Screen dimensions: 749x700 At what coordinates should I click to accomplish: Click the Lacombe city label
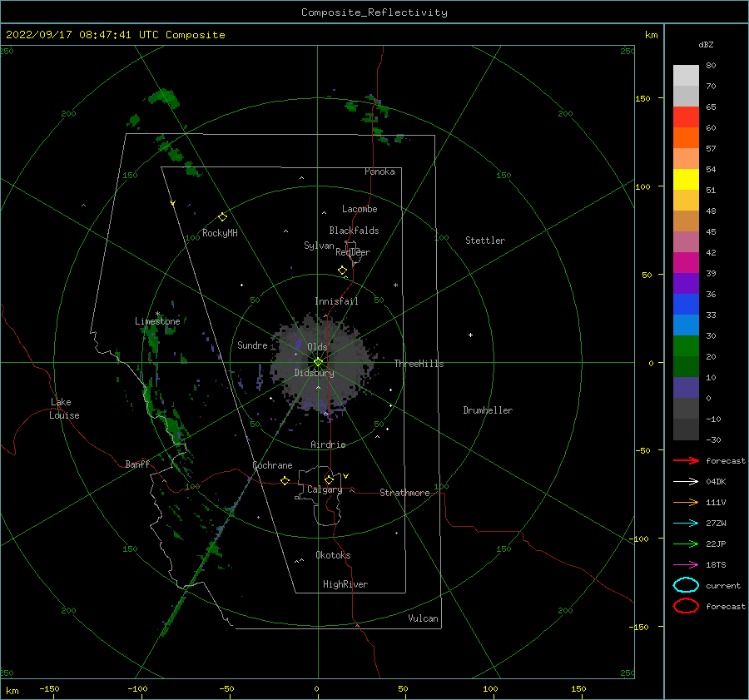click(x=360, y=209)
